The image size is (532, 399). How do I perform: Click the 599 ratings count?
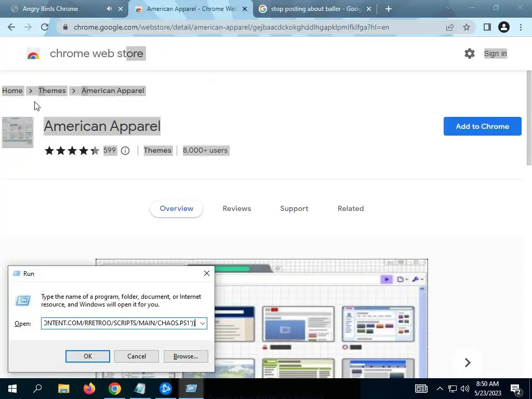(110, 150)
